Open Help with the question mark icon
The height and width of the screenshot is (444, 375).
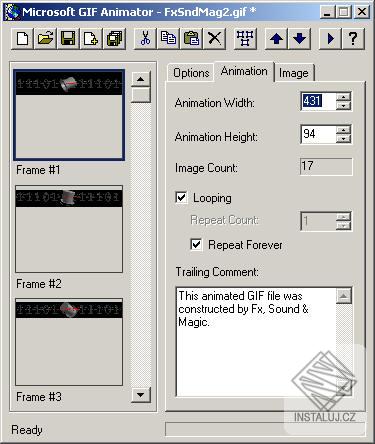353,39
